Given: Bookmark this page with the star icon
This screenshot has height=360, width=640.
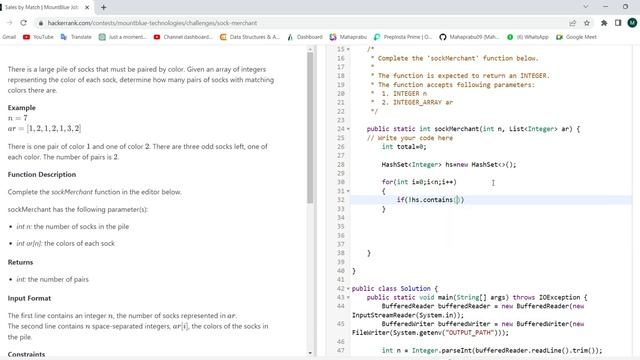Looking at the screenshot, I should coord(587,23).
